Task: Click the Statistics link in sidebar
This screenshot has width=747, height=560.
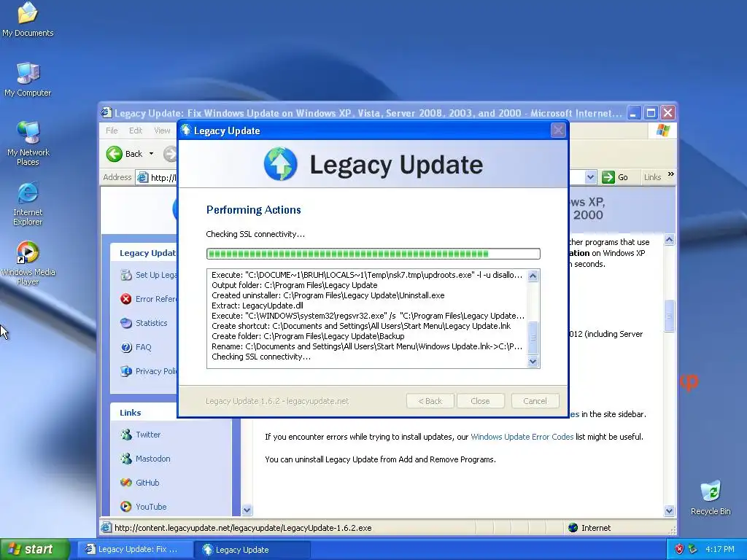Action: 152,323
